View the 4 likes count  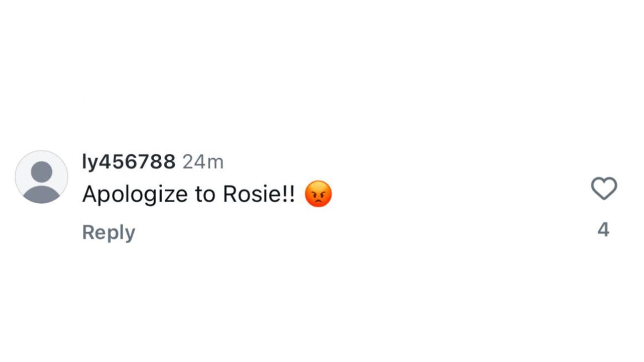coord(603,230)
